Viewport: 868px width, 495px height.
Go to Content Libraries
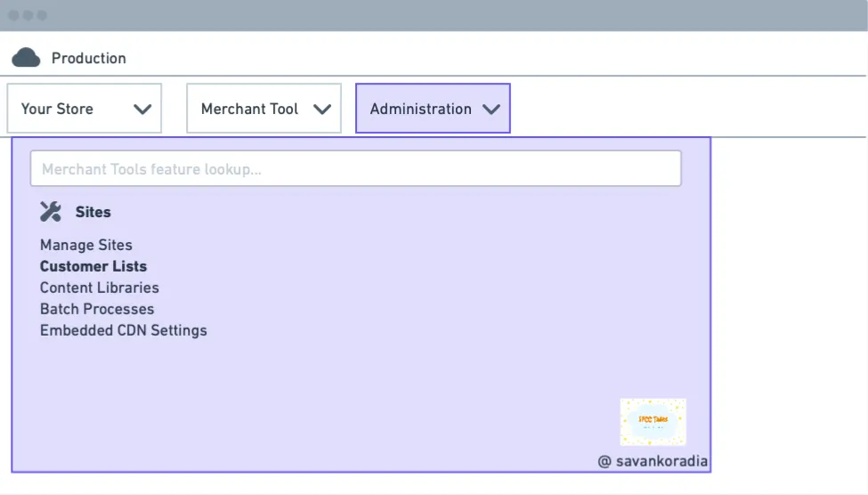coord(99,288)
